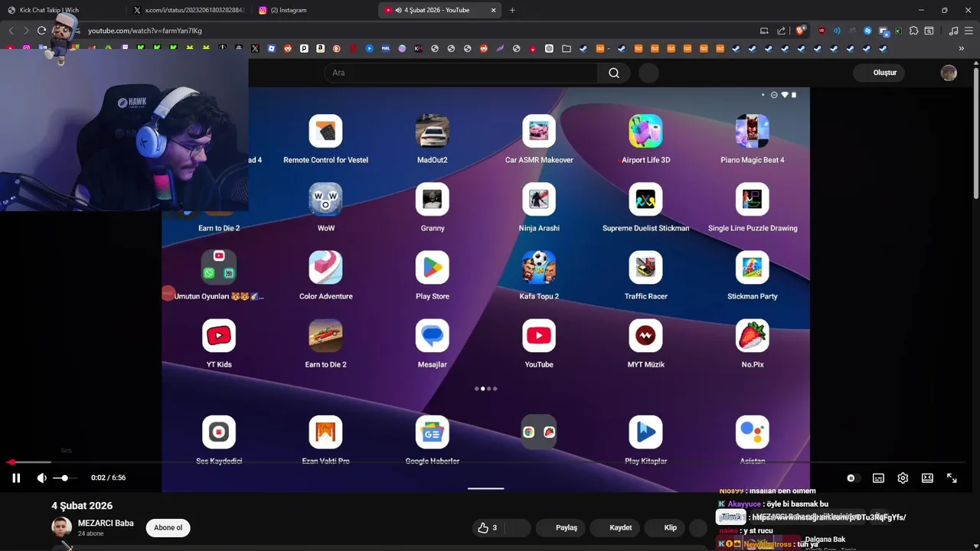Enter fullscreen mode

(x=952, y=478)
